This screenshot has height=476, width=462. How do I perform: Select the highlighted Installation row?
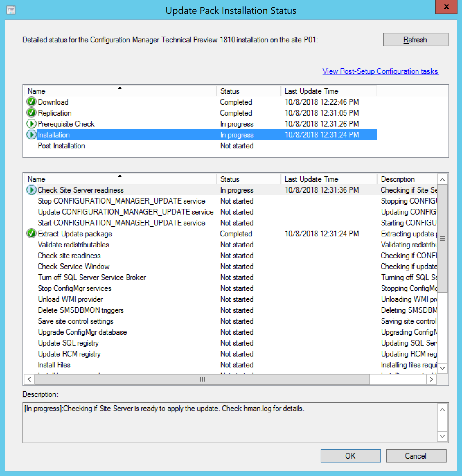[x=200, y=135]
